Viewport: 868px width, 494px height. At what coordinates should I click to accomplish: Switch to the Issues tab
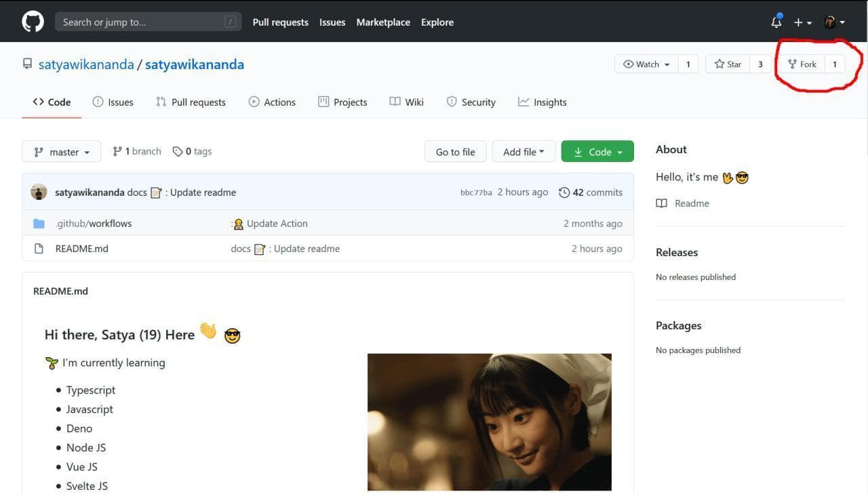[113, 102]
